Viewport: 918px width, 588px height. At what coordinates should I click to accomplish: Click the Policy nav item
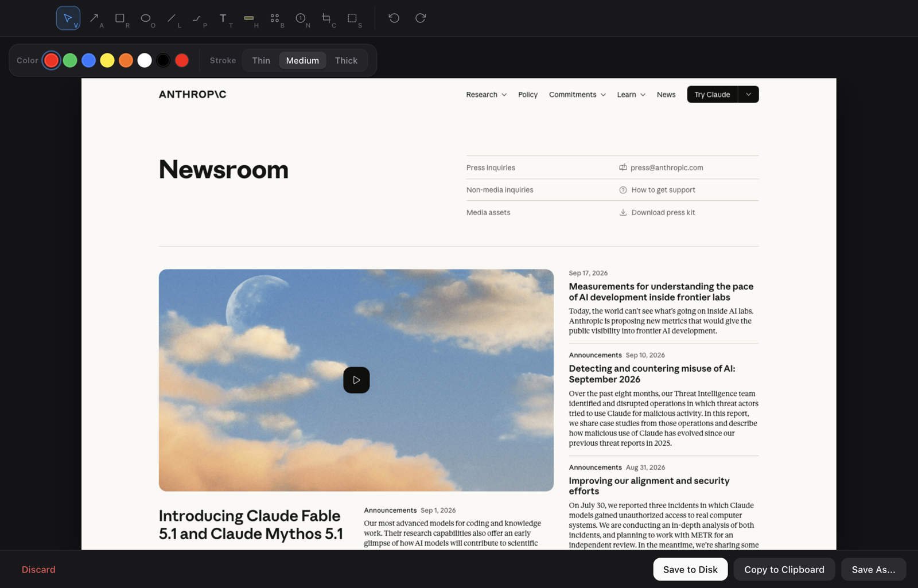[528, 95]
